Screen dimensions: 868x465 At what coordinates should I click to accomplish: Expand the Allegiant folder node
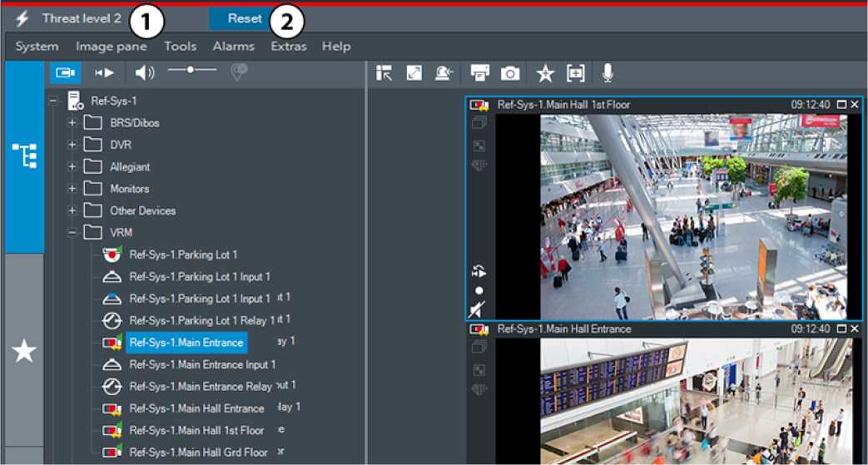72,167
